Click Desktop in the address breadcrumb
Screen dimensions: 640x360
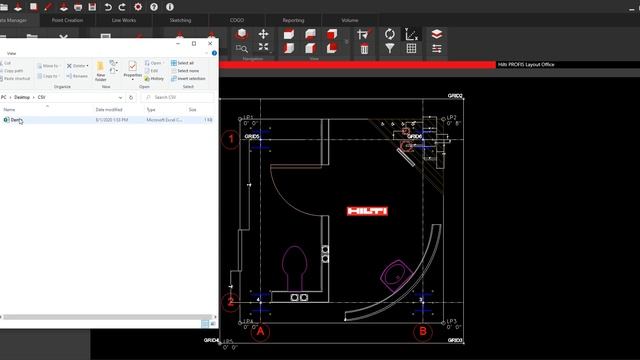click(22, 97)
